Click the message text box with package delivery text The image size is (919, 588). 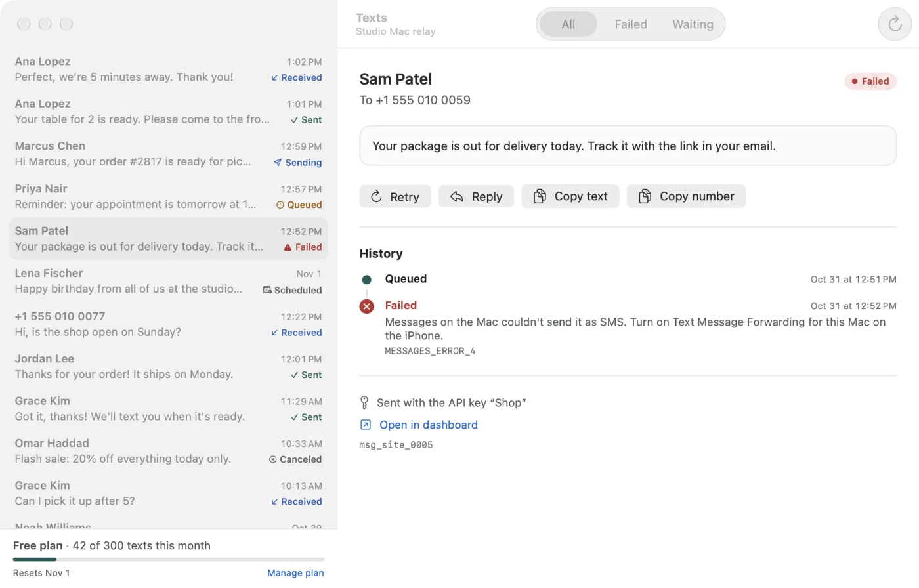[x=628, y=146]
